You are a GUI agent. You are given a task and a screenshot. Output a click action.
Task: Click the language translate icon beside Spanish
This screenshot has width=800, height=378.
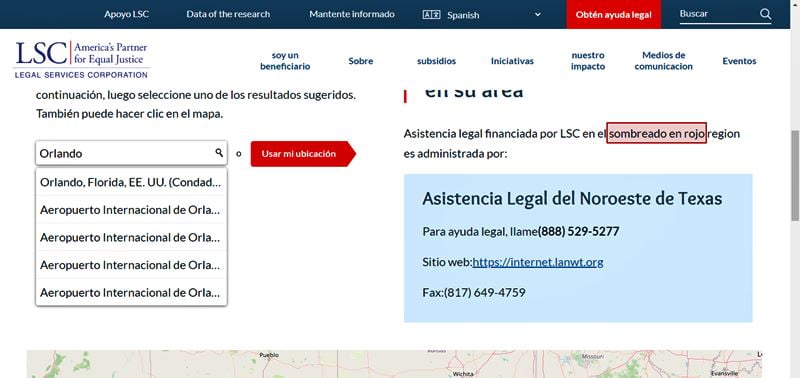pyautogui.click(x=431, y=15)
